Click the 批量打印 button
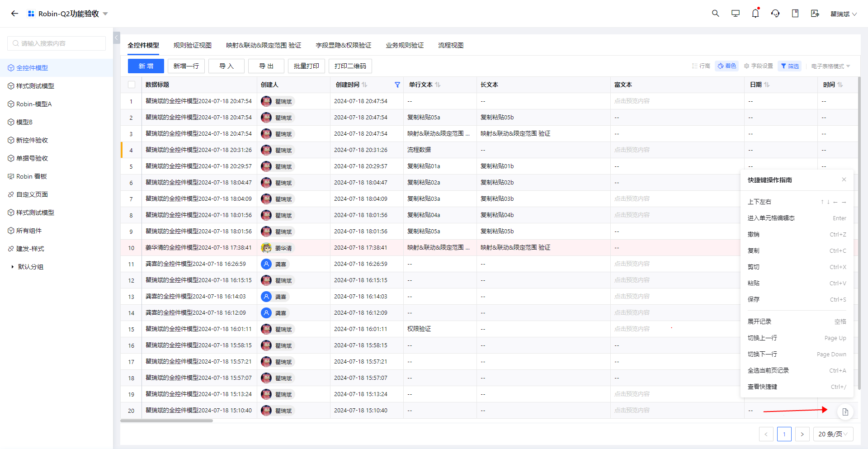This screenshot has width=868, height=449. [x=307, y=66]
